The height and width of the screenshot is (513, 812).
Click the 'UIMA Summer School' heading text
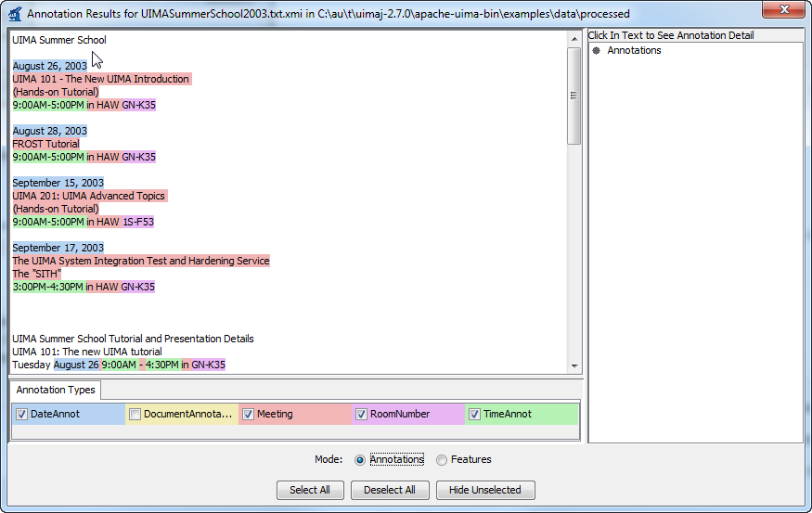(59, 40)
